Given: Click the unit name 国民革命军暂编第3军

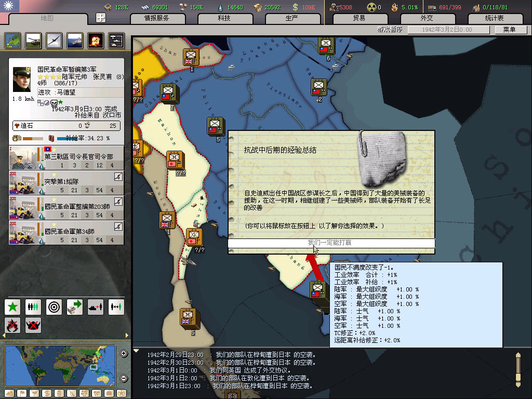Looking at the screenshot, I should pos(67,69).
